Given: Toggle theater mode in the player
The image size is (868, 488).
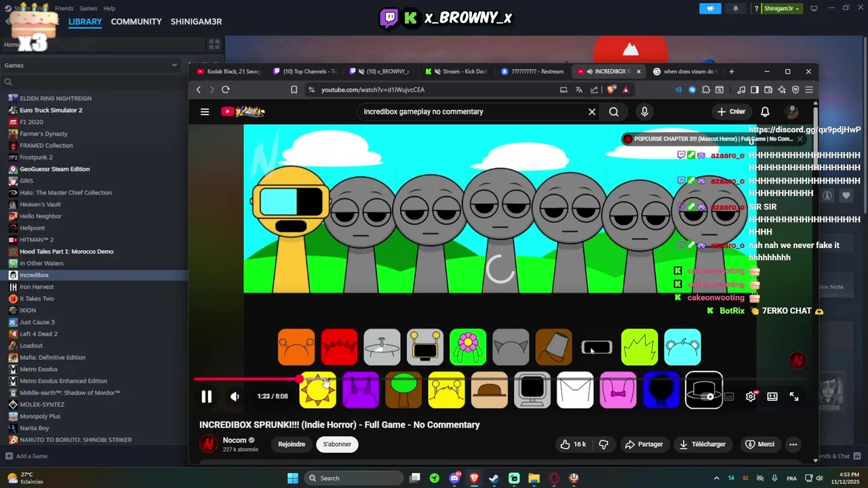Looking at the screenshot, I should pyautogui.click(x=772, y=396).
